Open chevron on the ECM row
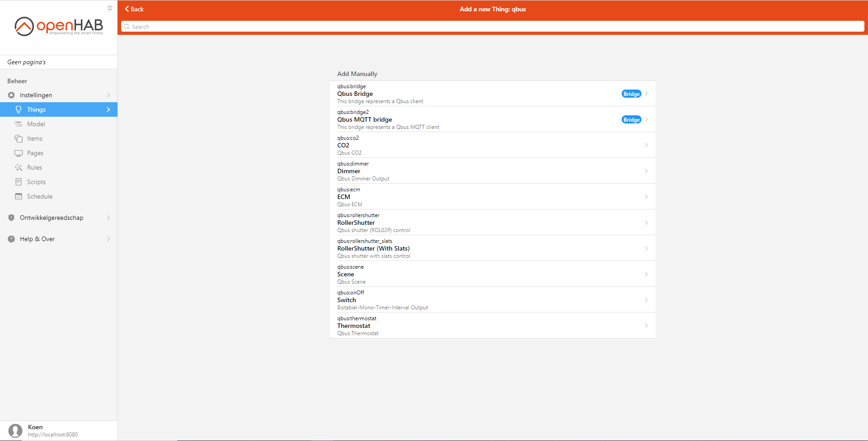 646,197
